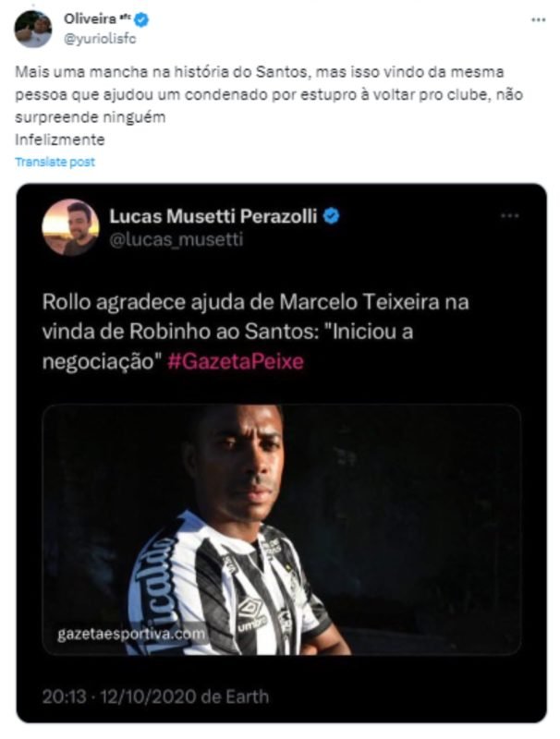Open the @yuriolisfc handle
The width and height of the screenshot is (560, 739).
coord(100,39)
